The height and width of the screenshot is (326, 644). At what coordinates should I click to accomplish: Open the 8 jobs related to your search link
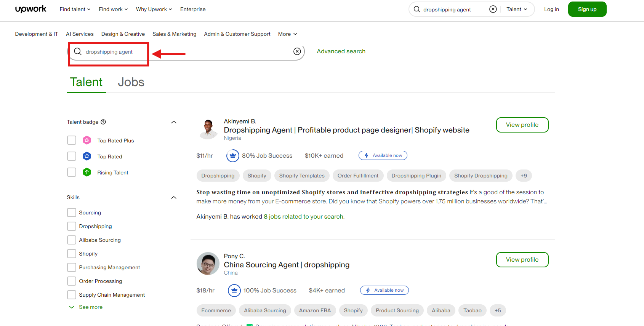304,216
